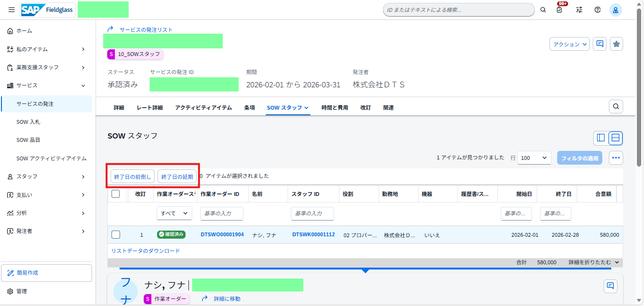The image size is (644, 306).
Task: Open work order DTSWO00001904 link
Action: [222, 234]
